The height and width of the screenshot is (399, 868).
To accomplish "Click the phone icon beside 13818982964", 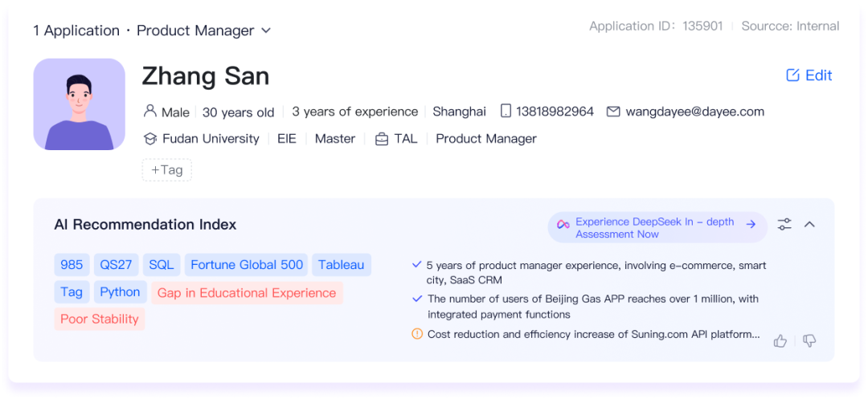I will point(506,112).
